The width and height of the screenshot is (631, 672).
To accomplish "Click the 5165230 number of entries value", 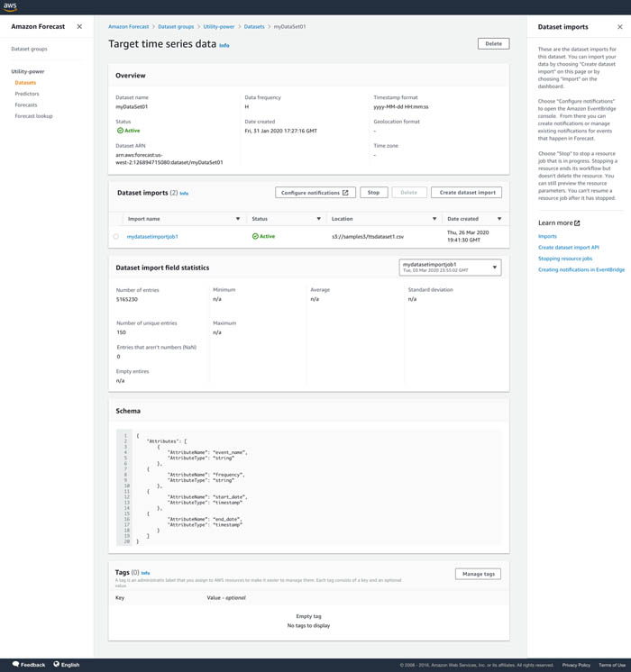I will pos(126,299).
